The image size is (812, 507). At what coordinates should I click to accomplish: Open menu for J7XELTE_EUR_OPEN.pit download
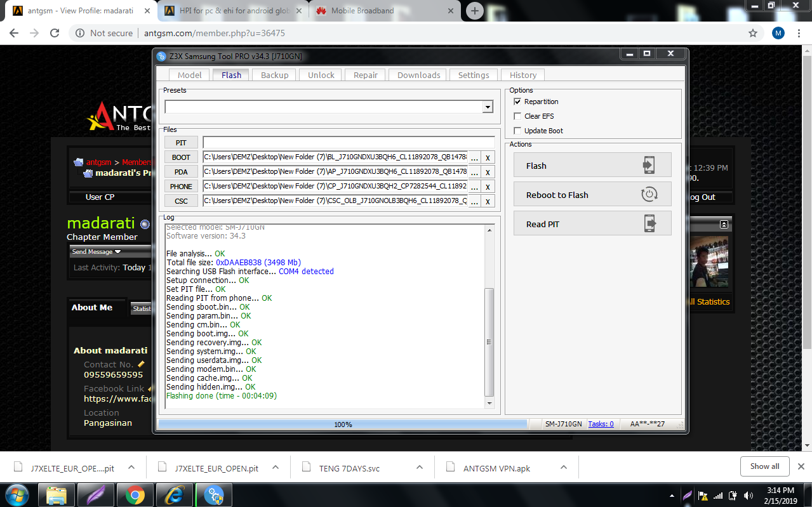click(x=275, y=467)
